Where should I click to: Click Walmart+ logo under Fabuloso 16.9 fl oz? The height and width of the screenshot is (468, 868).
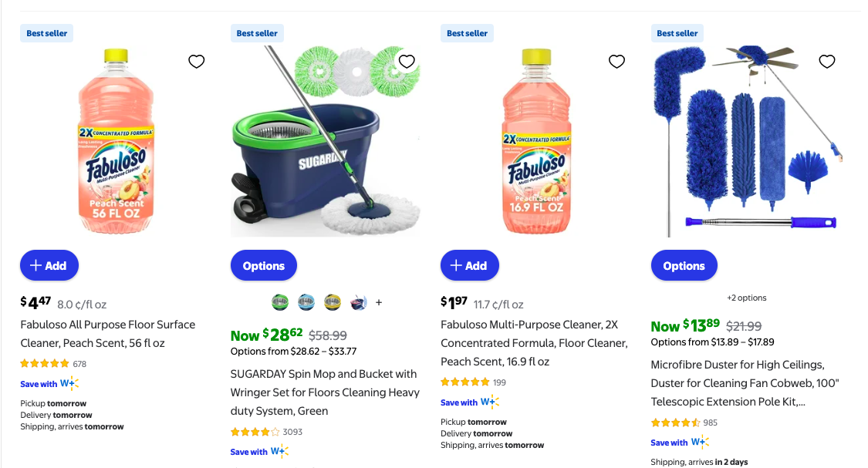point(489,402)
